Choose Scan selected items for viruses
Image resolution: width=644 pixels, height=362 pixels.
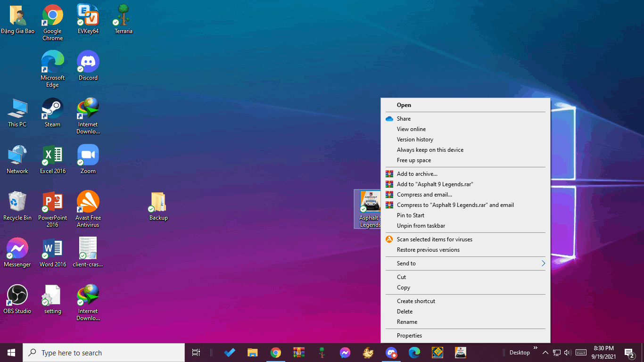pos(465,239)
